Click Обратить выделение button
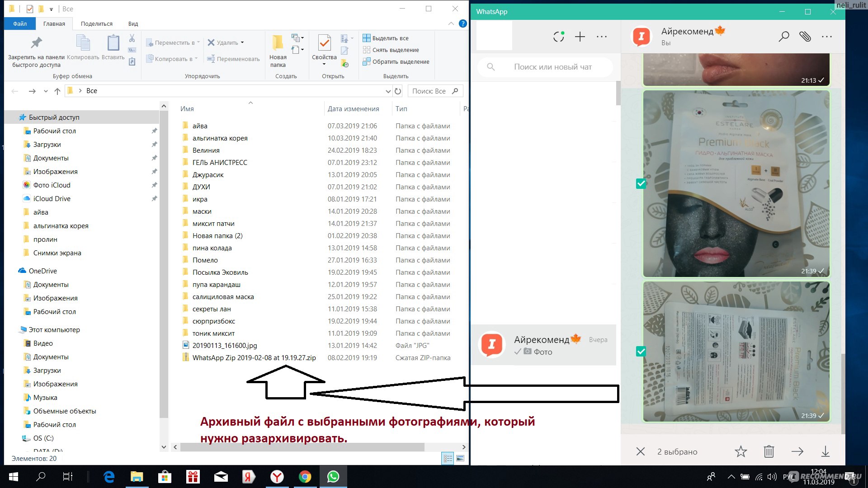Image resolution: width=868 pixels, height=488 pixels. click(x=396, y=61)
